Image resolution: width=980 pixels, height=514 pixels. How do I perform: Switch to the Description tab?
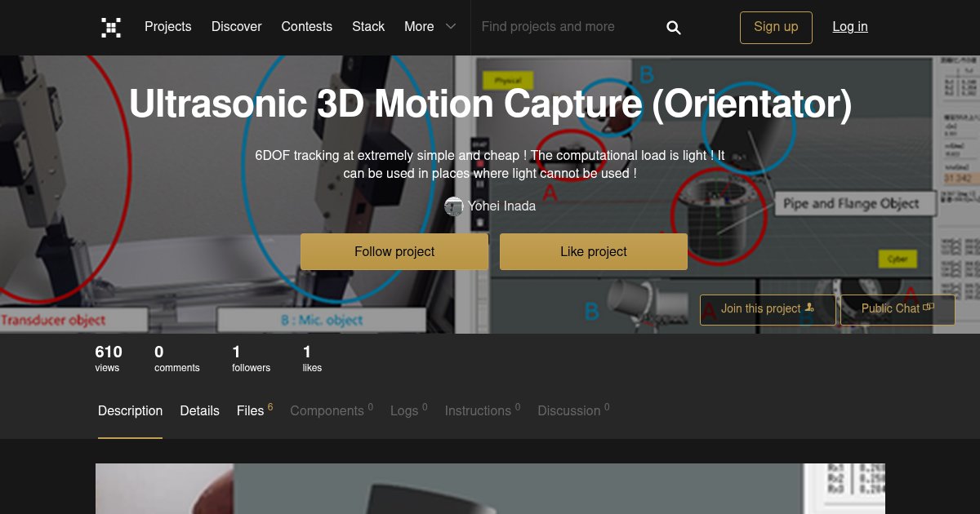(x=131, y=411)
